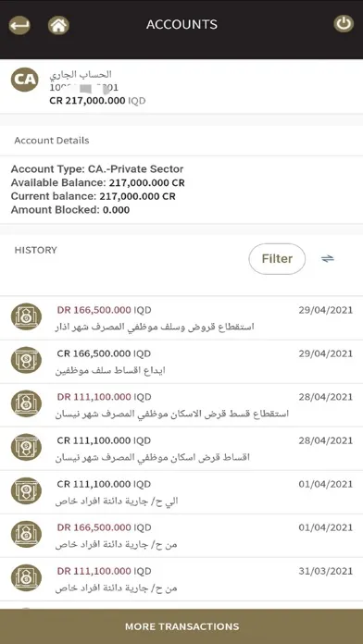The height and width of the screenshot is (644, 363).
Task: Go to home via house icon
Action: click(58, 26)
